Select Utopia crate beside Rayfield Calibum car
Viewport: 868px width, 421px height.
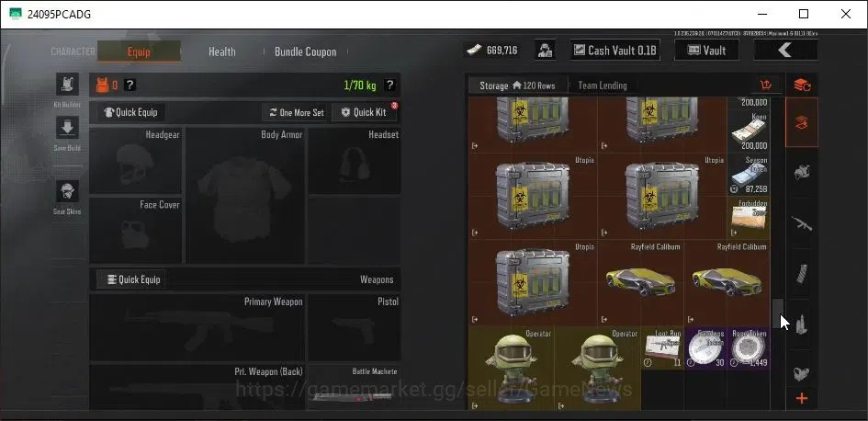[533, 282]
